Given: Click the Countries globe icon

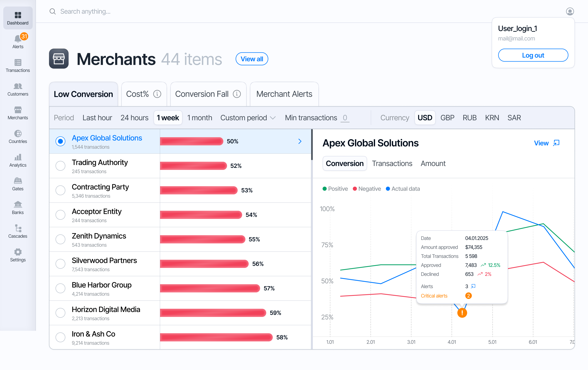Looking at the screenshot, I should point(18,134).
